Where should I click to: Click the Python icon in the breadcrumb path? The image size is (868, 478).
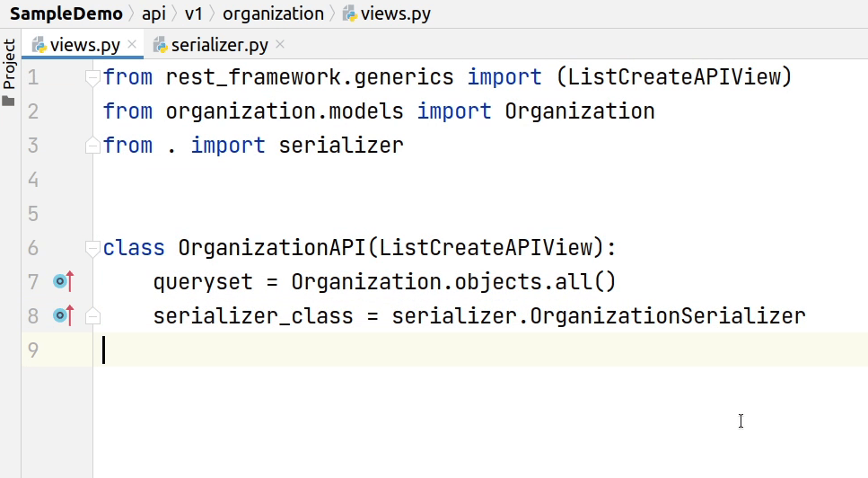(x=349, y=14)
